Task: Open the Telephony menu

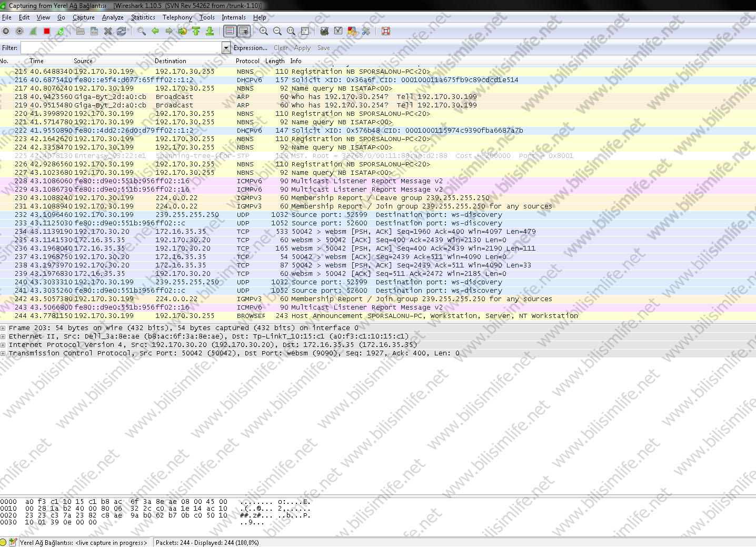Action: click(x=177, y=17)
